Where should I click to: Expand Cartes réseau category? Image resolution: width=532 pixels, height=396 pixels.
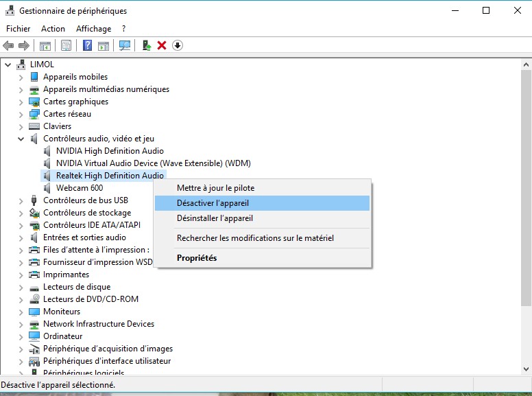click(21, 115)
